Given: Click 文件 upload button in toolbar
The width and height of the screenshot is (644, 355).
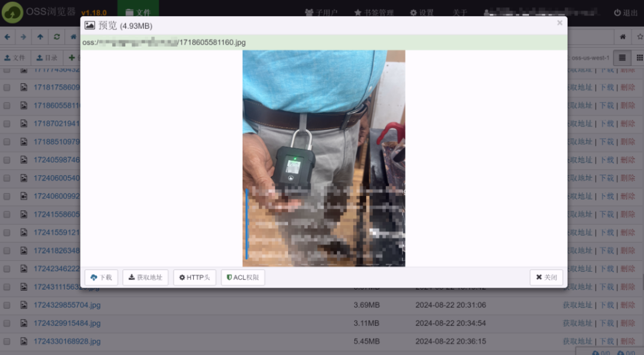Looking at the screenshot, I should point(15,58).
